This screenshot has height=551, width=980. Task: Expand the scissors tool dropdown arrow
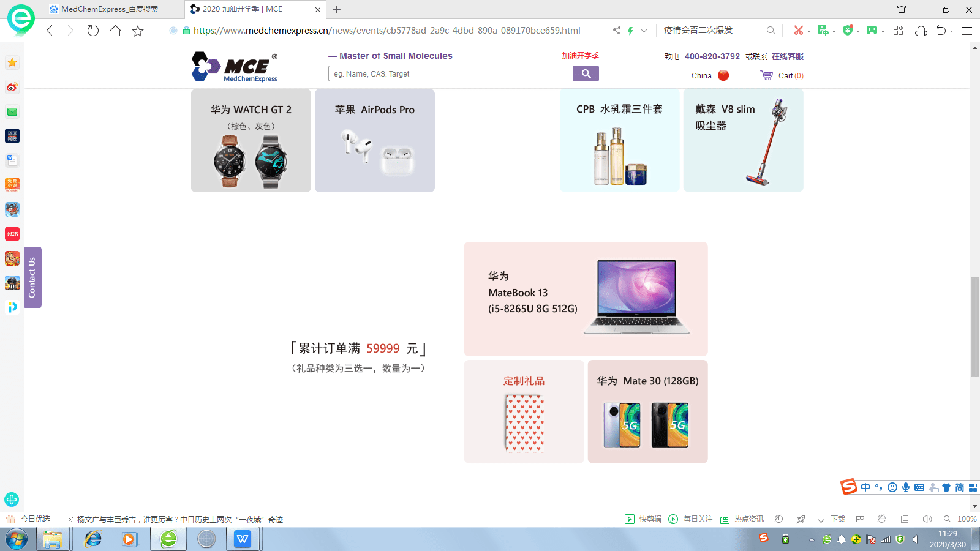coord(809,31)
